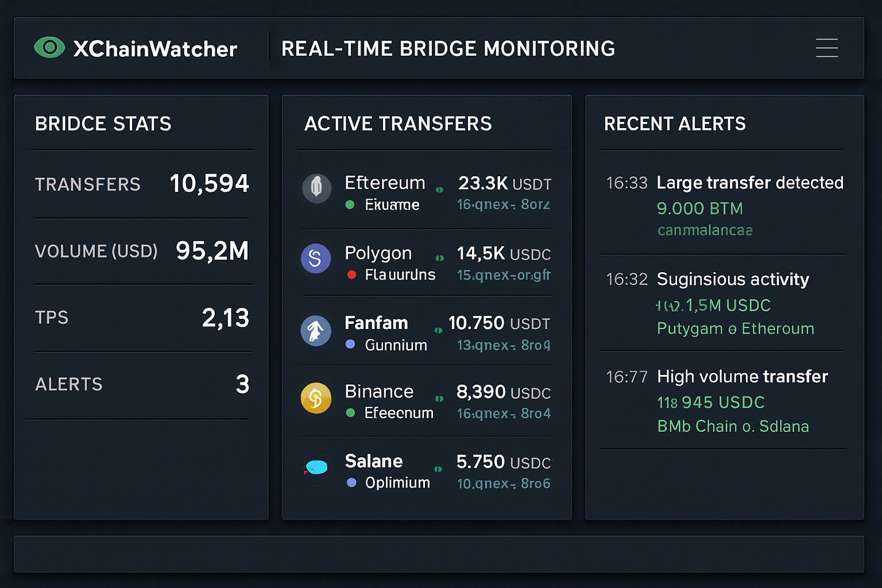Toggle the blue status dot on Fanfam transfer
This screenshot has height=588, width=882.
click(x=350, y=345)
